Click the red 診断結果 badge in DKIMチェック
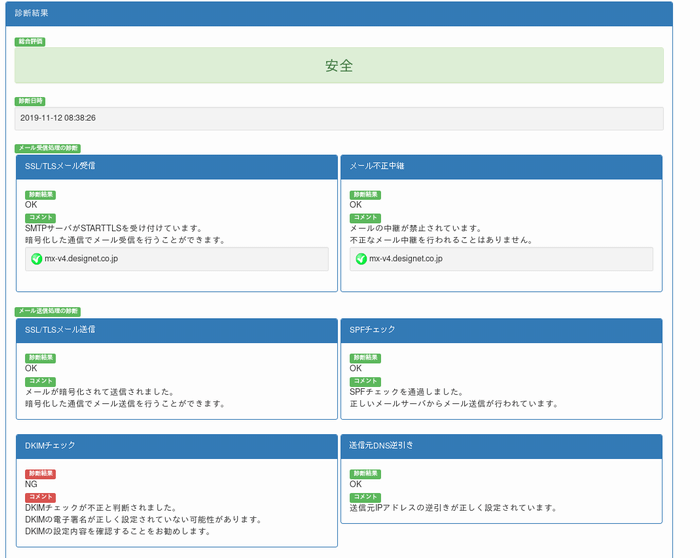Screen dimensions: 700x558 40,474
